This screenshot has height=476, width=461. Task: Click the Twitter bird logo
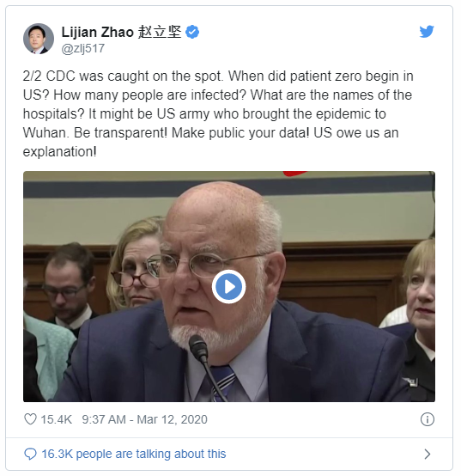(427, 32)
